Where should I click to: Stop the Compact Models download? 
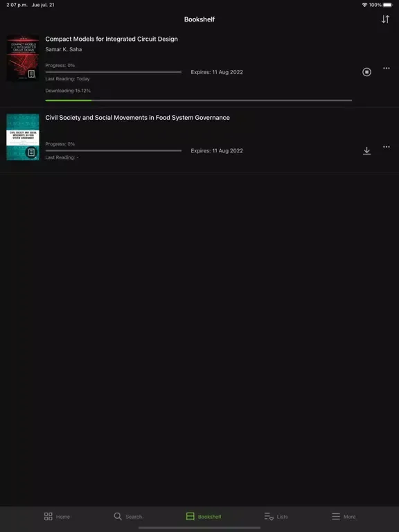366,72
